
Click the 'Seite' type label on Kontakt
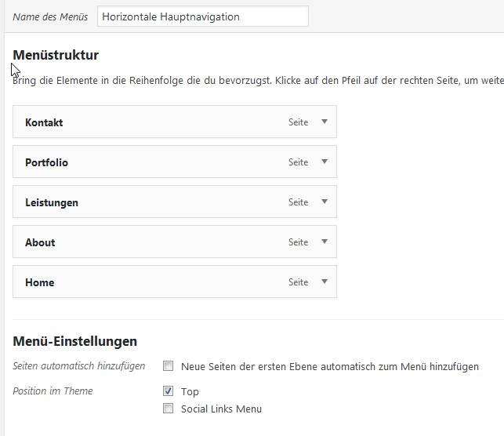[298, 122]
